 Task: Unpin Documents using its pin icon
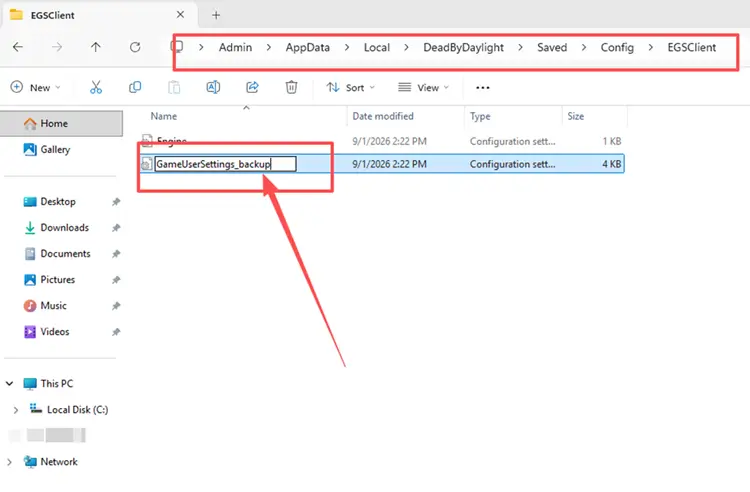(x=116, y=254)
